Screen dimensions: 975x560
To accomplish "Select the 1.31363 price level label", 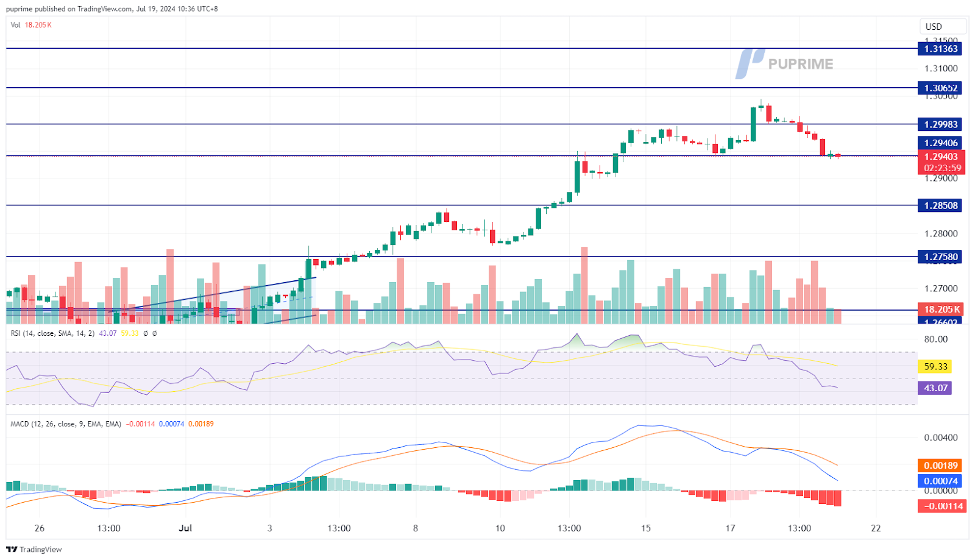I will point(941,49).
